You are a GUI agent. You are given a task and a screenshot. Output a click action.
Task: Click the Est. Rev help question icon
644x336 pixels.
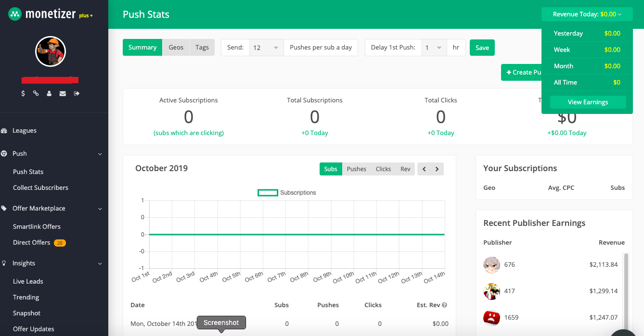[444, 305]
